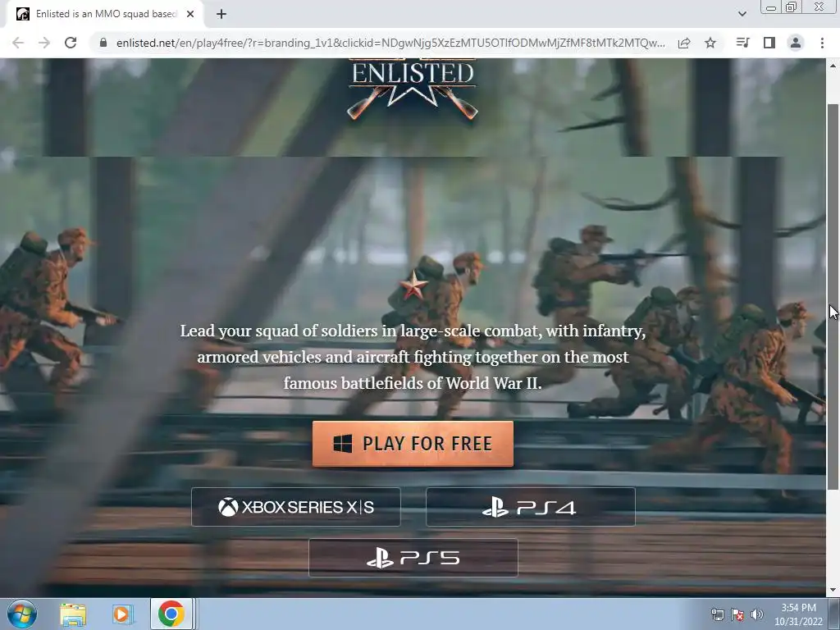Click text 'Lead your squad of soldiers'
Screen dimensions: 840x630
tap(279, 331)
